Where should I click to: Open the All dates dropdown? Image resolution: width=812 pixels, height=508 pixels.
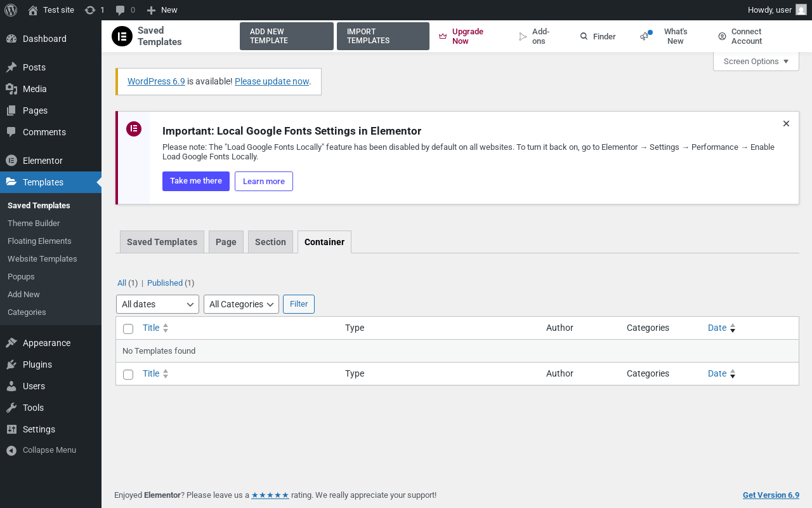(x=157, y=304)
